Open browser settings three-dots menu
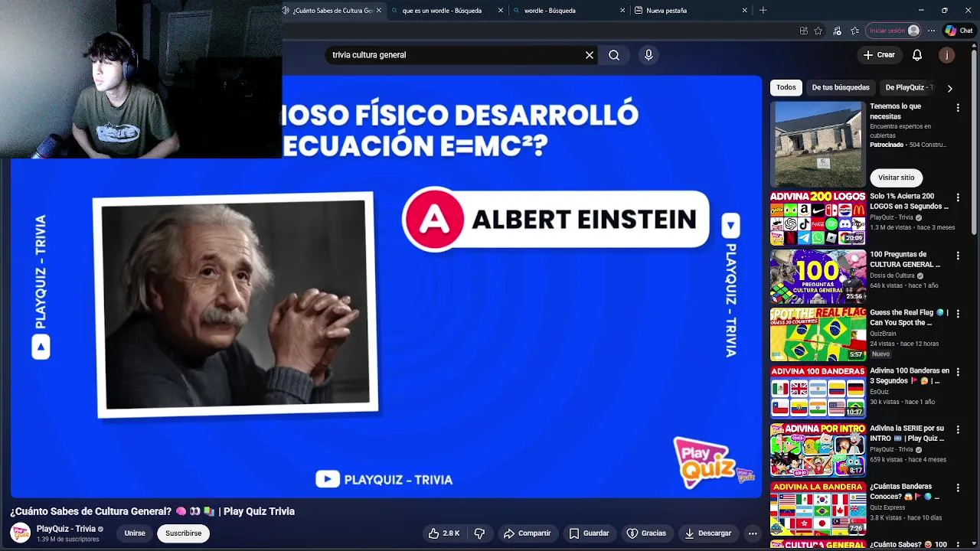 click(x=931, y=31)
